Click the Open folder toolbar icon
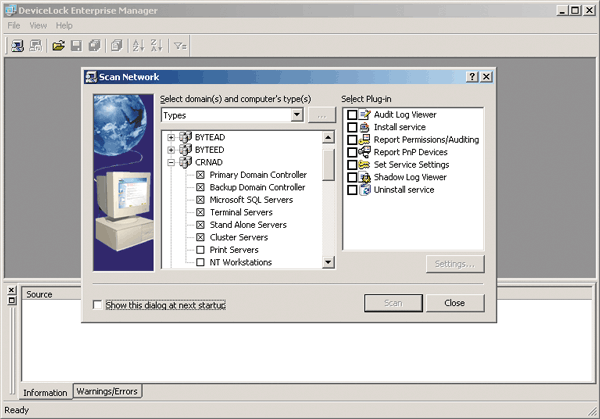Image resolution: width=600 pixels, height=419 pixels. (59, 45)
